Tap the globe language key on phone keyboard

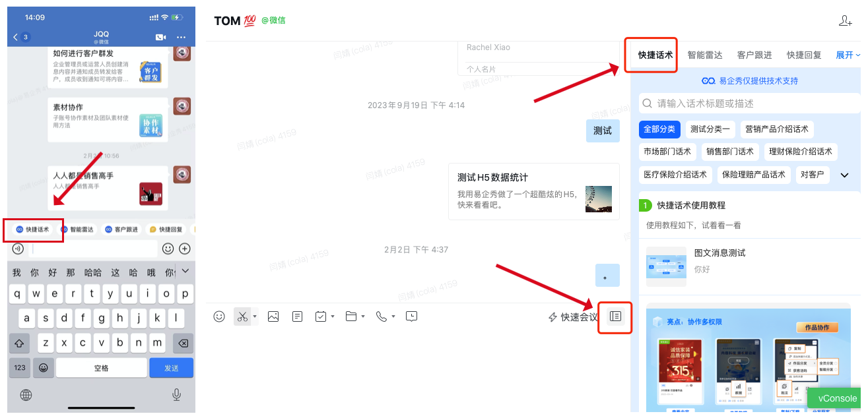pyautogui.click(x=26, y=395)
